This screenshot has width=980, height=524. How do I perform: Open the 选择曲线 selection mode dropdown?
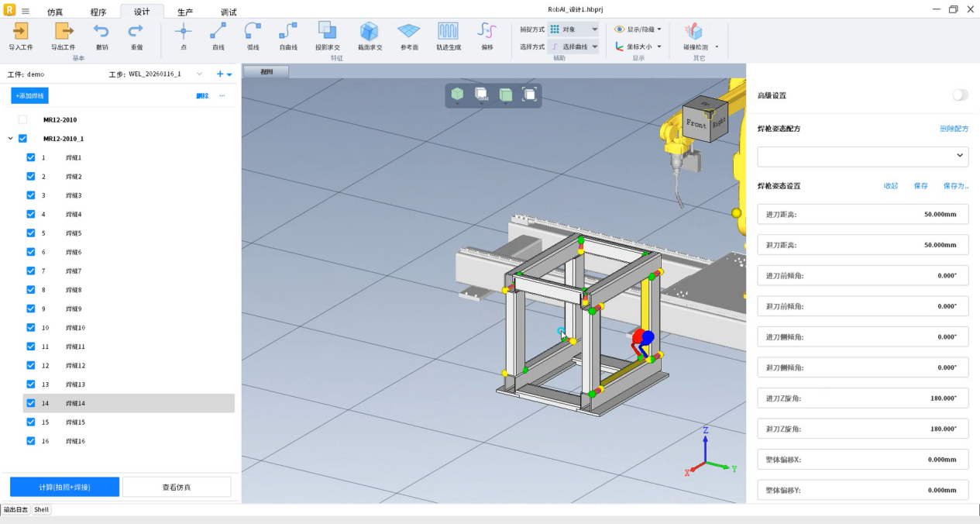(x=574, y=47)
